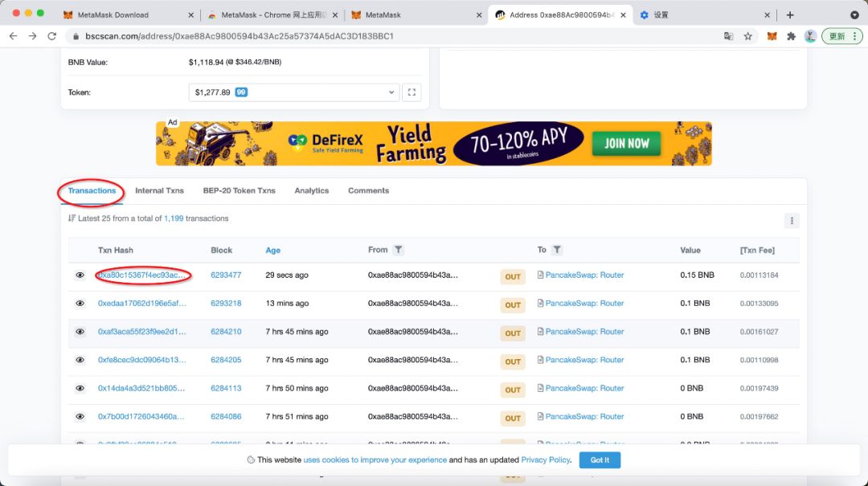Open the Analytics tab
This screenshot has width=868, height=486.
312,190
